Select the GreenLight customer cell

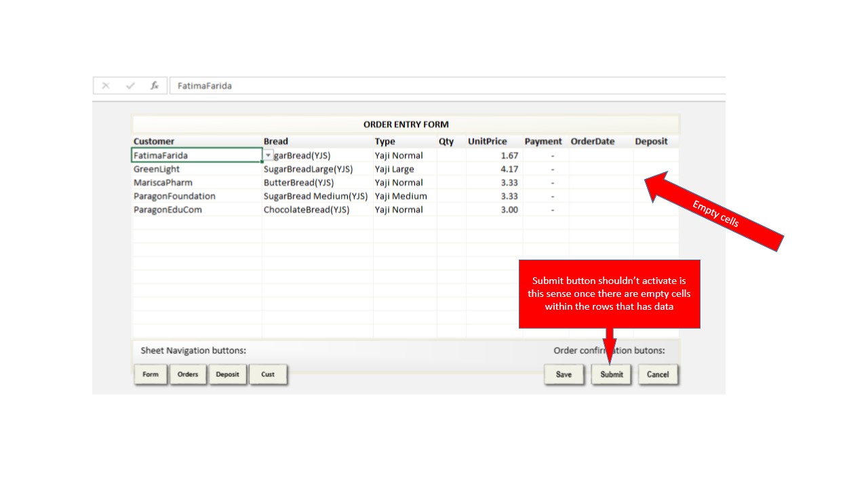(197, 169)
